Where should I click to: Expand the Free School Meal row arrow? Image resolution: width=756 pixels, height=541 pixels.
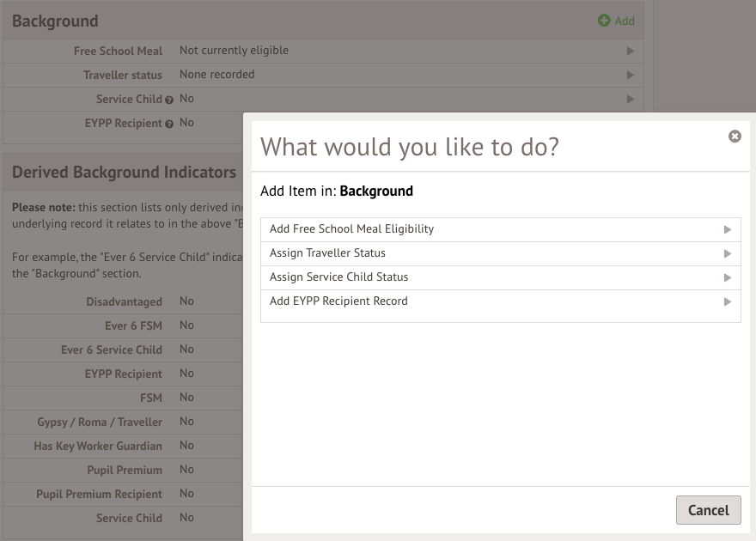631,51
